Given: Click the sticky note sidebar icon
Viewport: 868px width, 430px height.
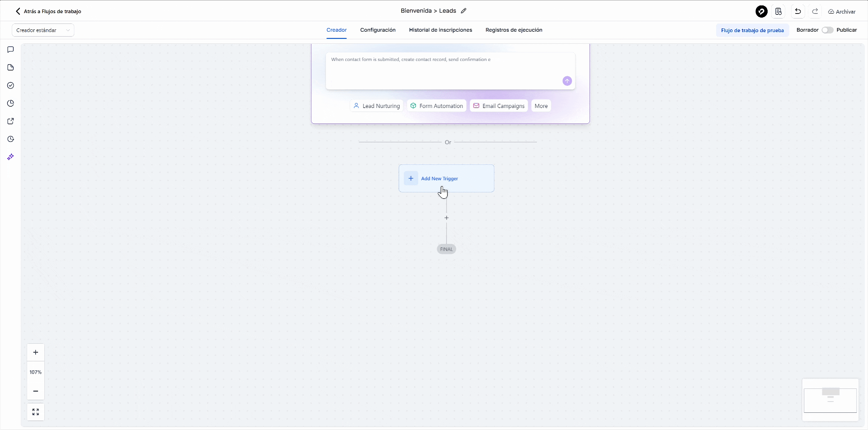Looking at the screenshot, I should click(11, 68).
